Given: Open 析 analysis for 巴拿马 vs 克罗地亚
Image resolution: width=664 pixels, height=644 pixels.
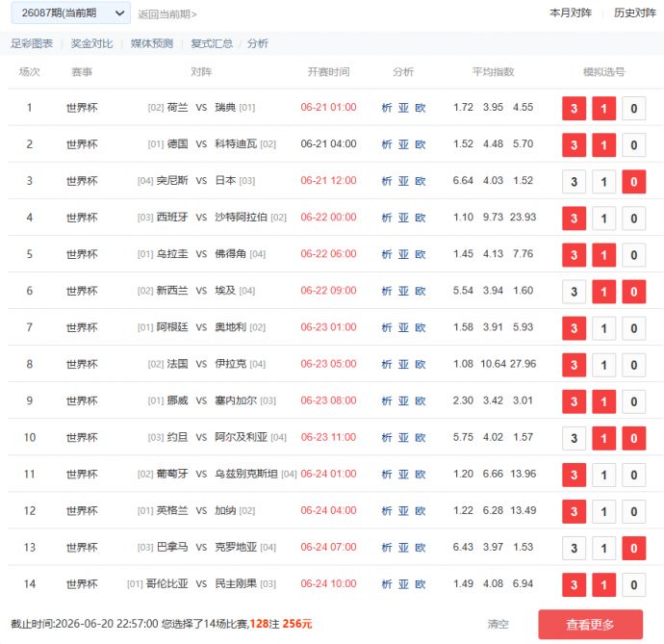Looking at the screenshot, I should click(387, 548).
